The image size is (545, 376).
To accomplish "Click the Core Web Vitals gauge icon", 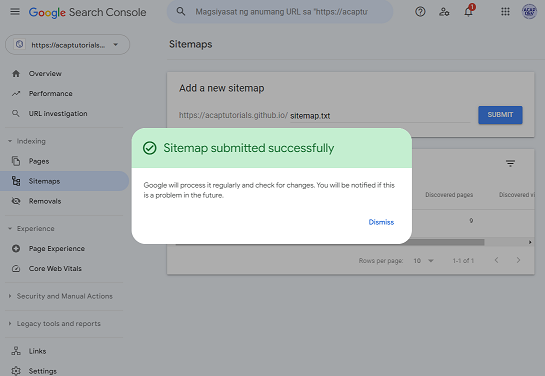I will (x=16, y=269).
